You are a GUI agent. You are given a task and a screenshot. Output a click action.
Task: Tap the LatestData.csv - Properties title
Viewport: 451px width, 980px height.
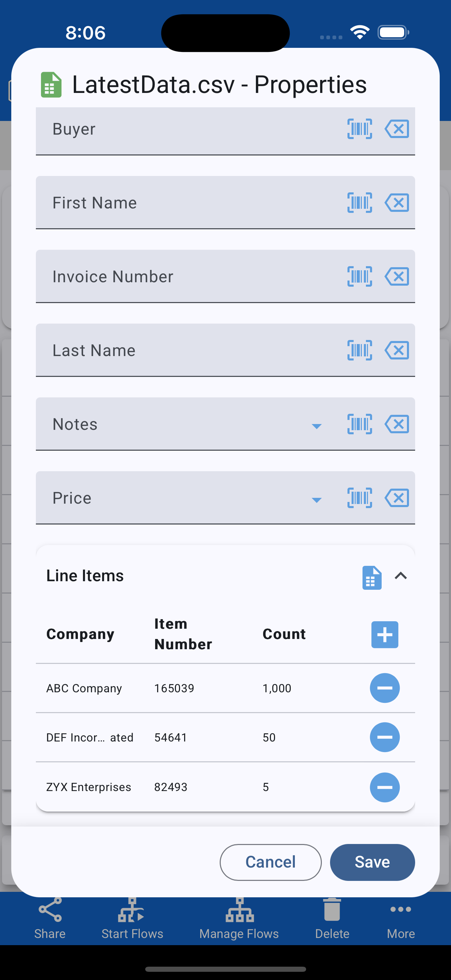coord(219,84)
